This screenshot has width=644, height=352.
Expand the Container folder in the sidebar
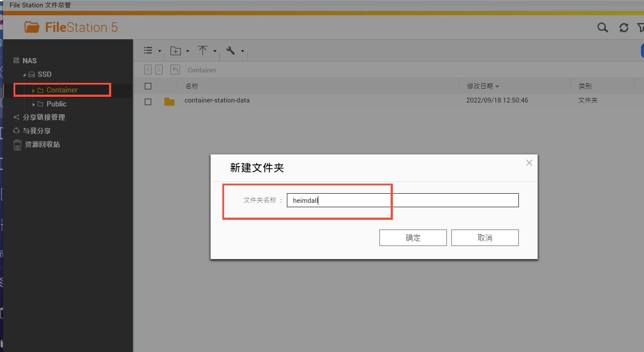34,89
